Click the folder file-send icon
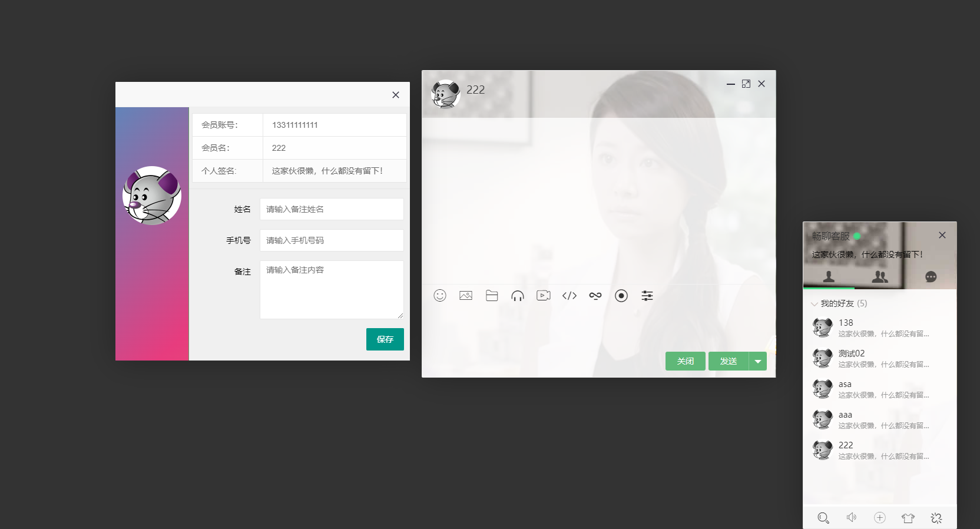Screen dimensions: 980x529 (492, 296)
